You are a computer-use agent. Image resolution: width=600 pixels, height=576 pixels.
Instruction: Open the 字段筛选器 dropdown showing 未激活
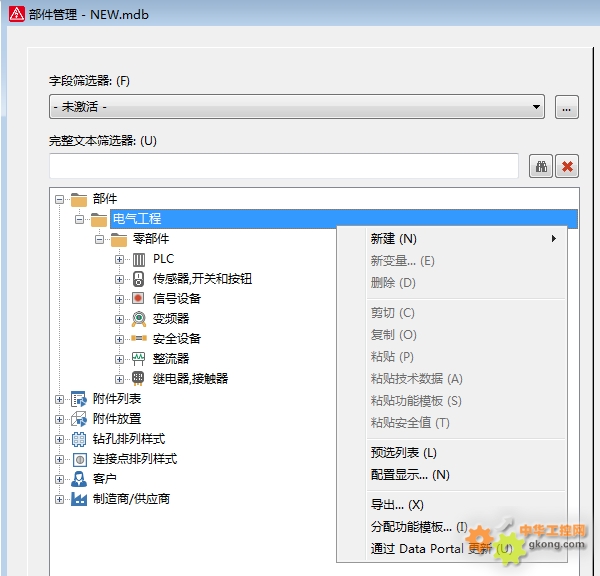point(297,107)
